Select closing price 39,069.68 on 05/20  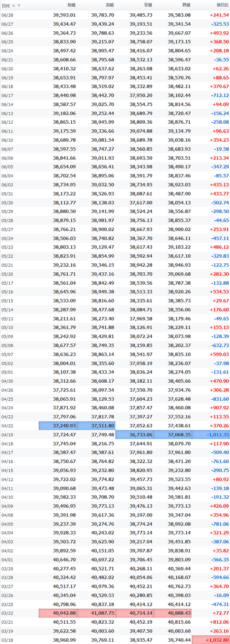pyautogui.click(x=179, y=273)
